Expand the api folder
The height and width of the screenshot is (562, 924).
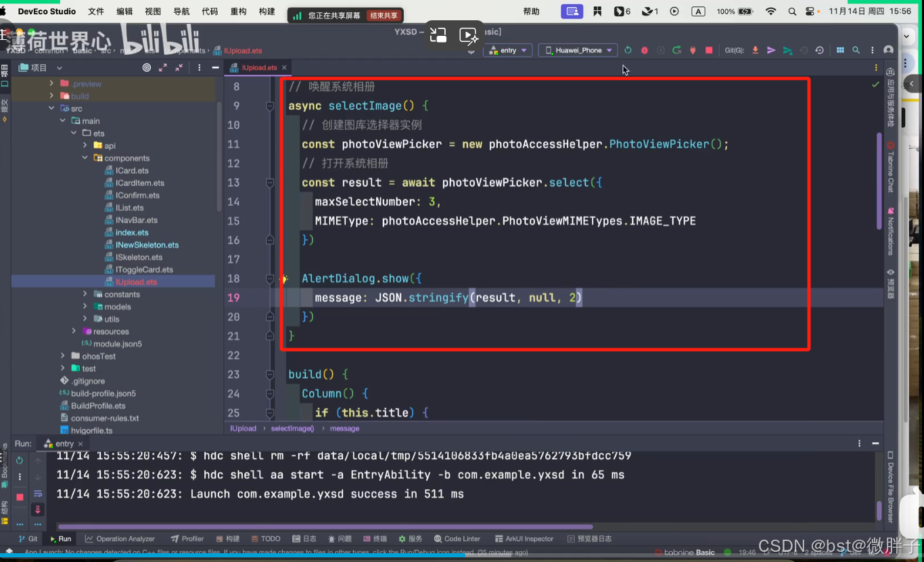[x=85, y=145]
